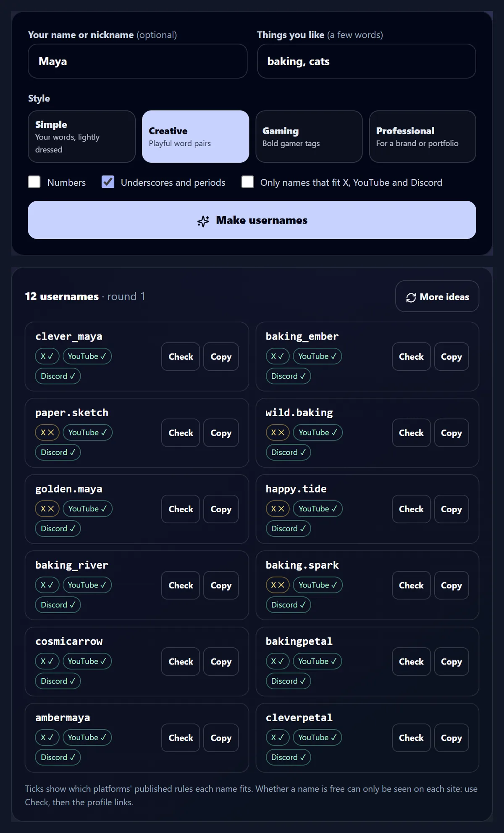504x833 pixels.
Task: Check the baking_river username
Action: point(181,585)
